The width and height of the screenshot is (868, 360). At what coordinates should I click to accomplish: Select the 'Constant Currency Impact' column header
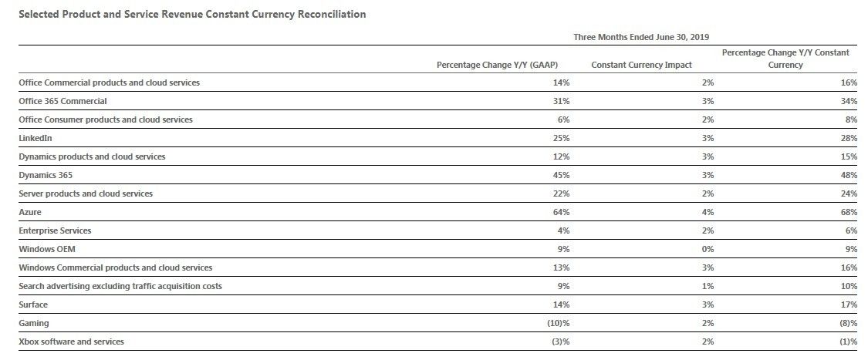click(x=641, y=65)
